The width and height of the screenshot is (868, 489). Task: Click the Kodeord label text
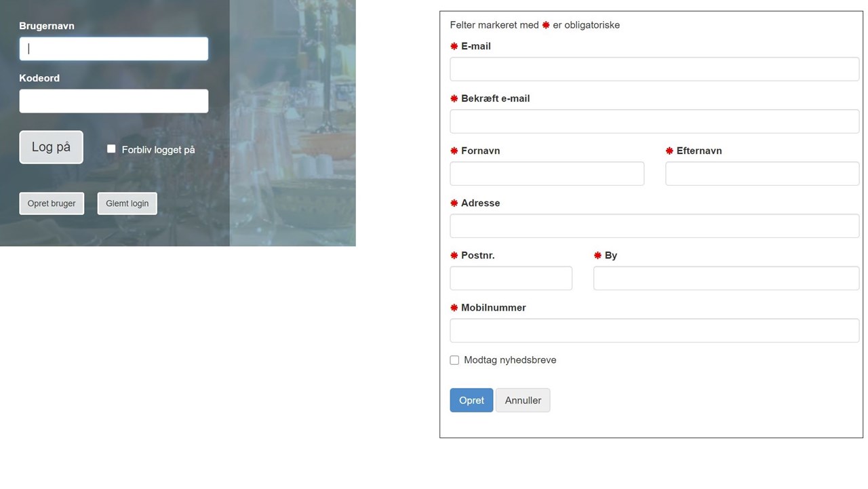(39, 78)
